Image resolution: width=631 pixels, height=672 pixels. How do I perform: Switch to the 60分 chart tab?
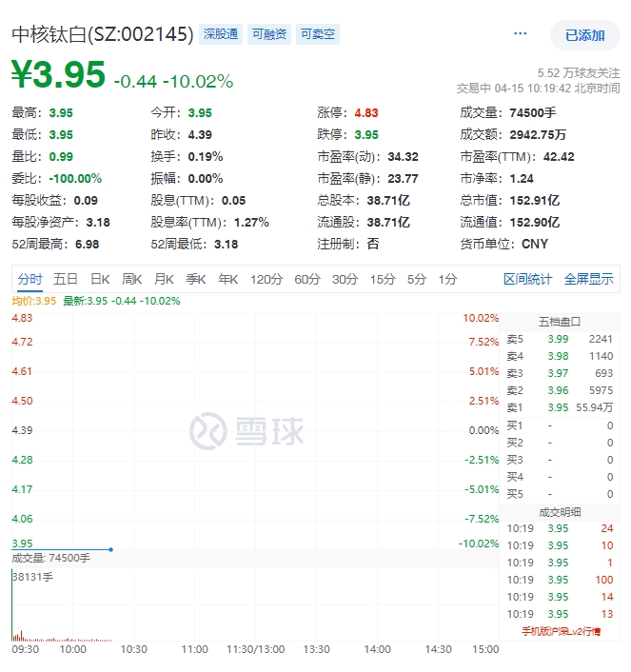coord(307,280)
